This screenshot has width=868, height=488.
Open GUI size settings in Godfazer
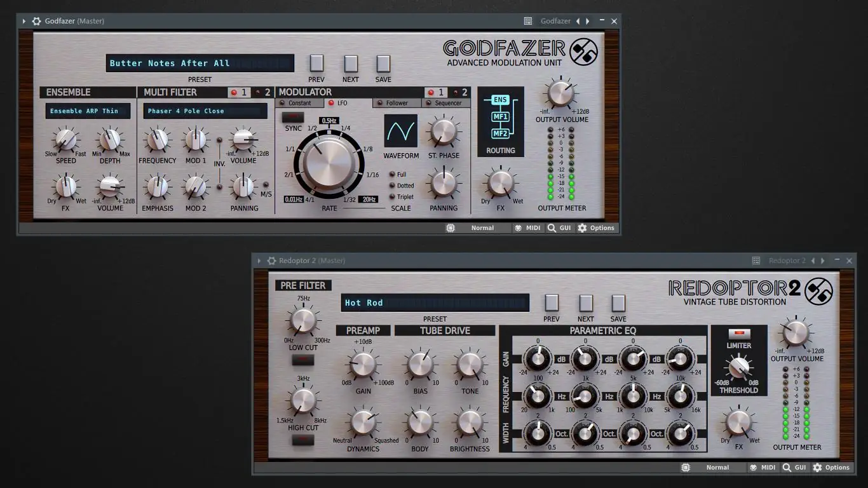point(560,227)
